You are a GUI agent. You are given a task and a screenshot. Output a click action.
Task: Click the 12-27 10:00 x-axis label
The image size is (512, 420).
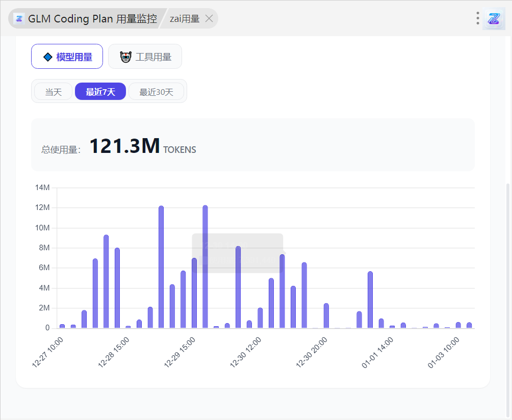(x=48, y=352)
